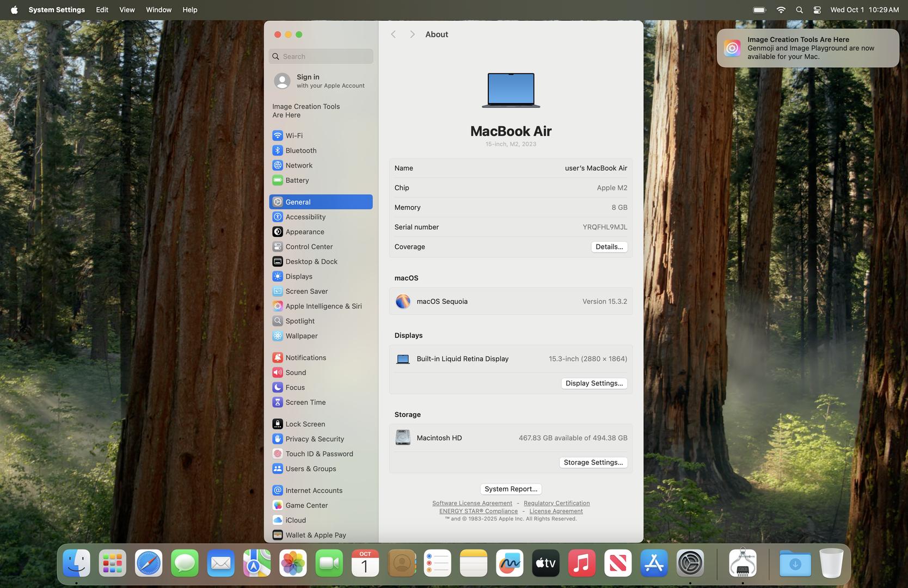Launch Safari from the Dock
Image resolution: width=908 pixels, height=588 pixels.
(x=149, y=563)
